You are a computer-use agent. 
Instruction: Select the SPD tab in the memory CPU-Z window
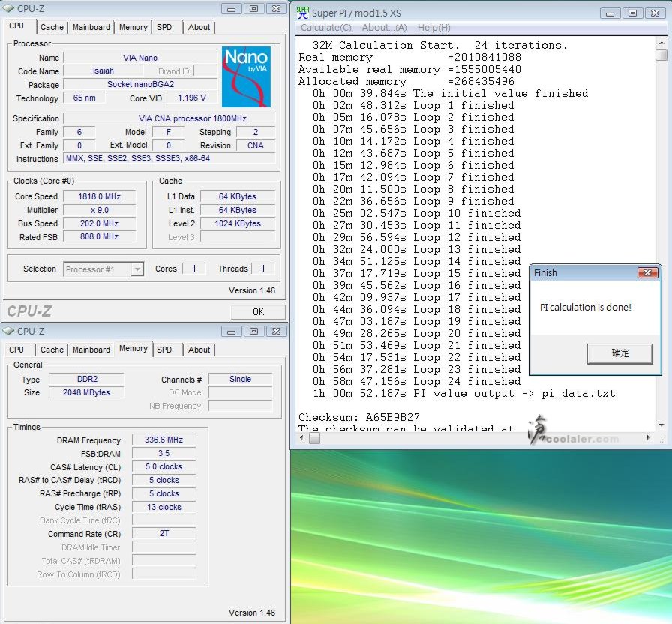point(164,349)
